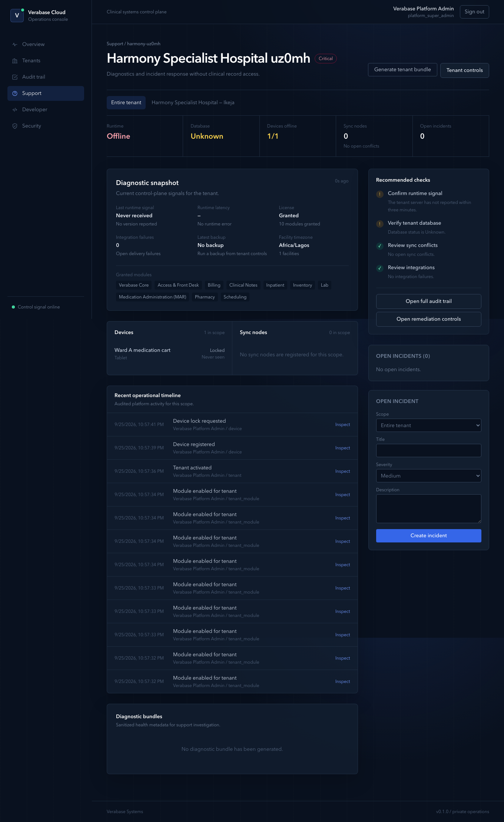Focus the incident Title input field
504x822 pixels.
click(x=428, y=450)
